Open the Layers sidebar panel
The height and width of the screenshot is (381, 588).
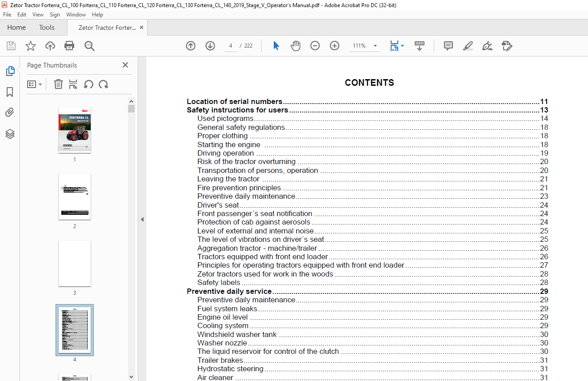click(x=10, y=134)
